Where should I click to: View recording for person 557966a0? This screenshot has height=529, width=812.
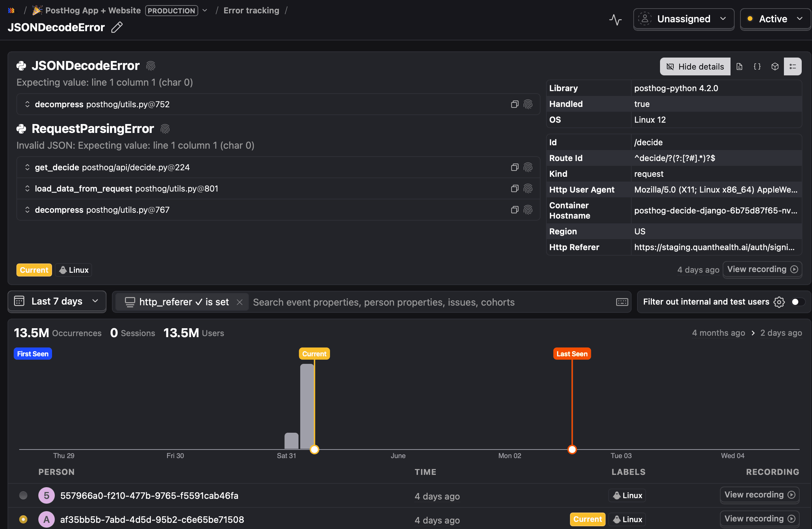[760, 495]
